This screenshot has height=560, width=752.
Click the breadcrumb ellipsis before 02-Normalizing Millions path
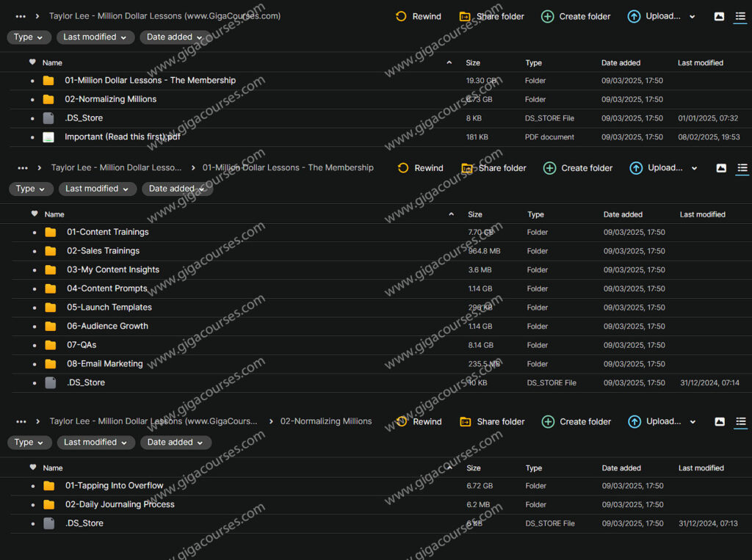[x=23, y=421]
